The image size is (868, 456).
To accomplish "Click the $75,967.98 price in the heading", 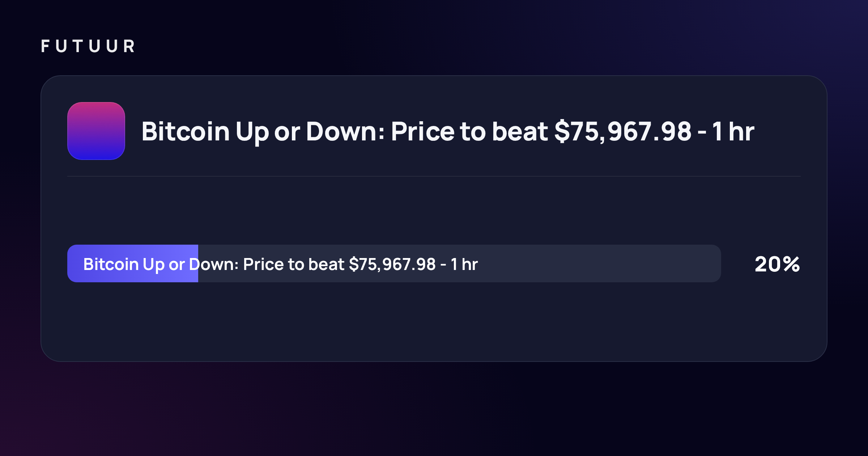I will pyautogui.click(x=623, y=131).
